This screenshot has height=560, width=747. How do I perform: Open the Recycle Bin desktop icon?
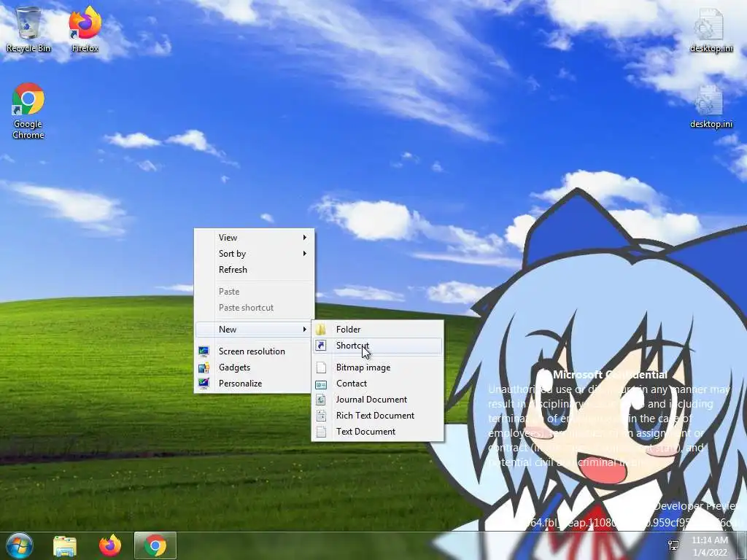tap(28, 29)
